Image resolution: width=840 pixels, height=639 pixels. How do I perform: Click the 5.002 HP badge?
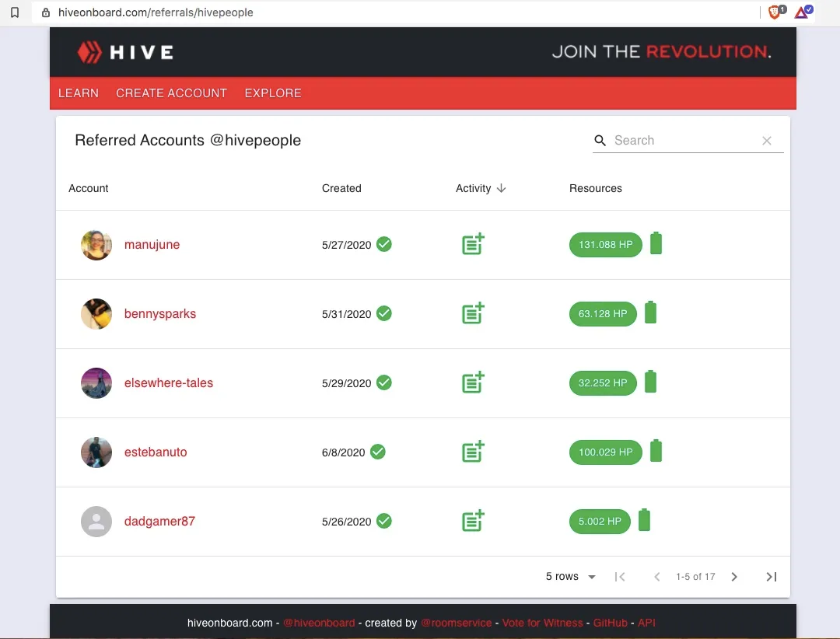[x=600, y=521]
